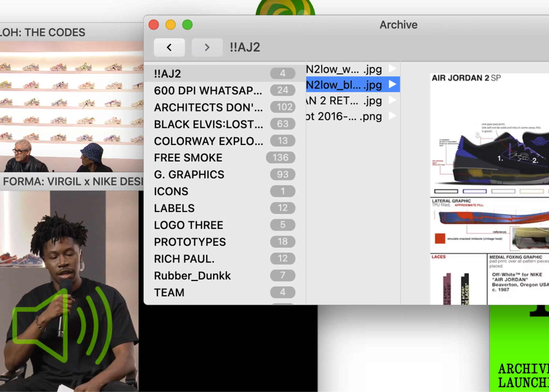
Task: Click the green Archive Launch banner
Action: click(x=519, y=348)
